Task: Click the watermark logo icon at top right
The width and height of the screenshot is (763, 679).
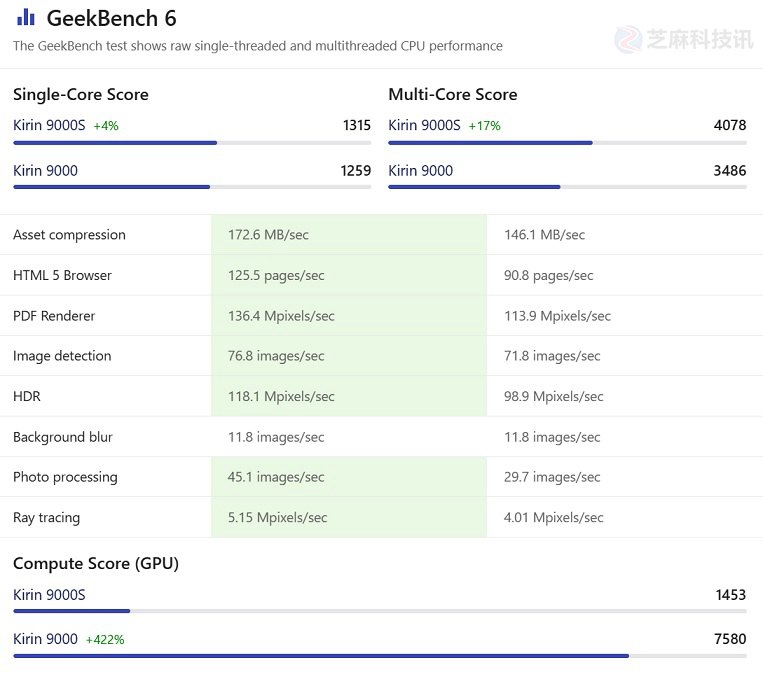Action: (629, 39)
